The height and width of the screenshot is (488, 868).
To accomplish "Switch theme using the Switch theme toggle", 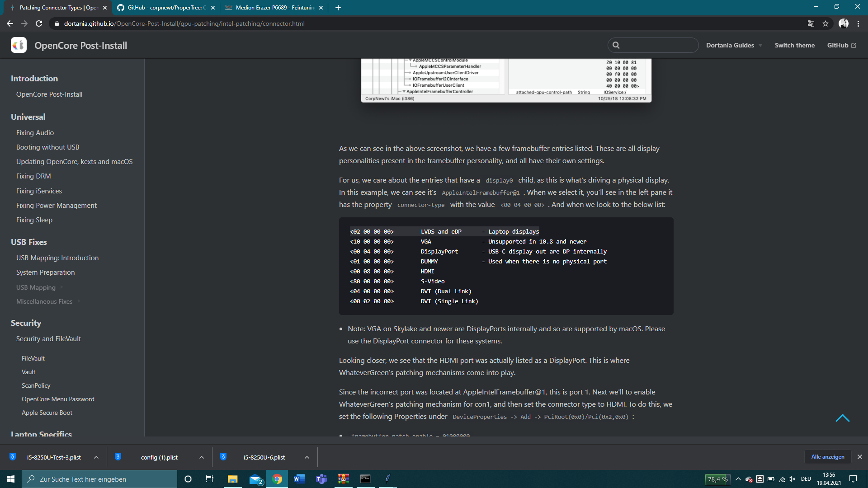I will [794, 45].
